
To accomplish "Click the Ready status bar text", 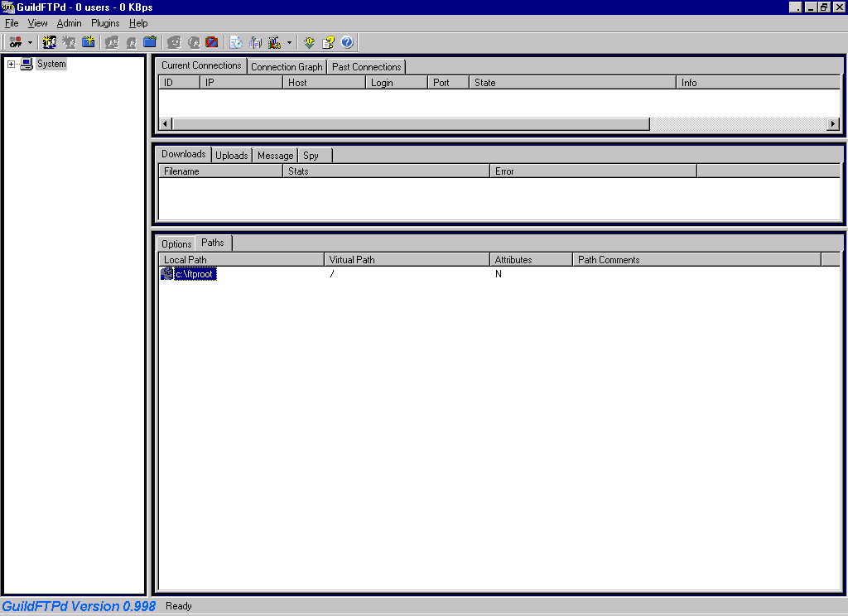I will coord(179,606).
